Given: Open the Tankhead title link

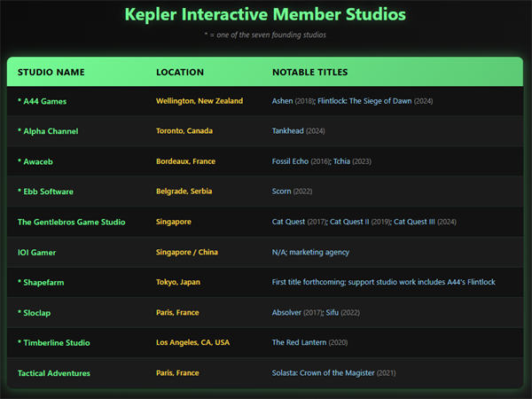Looking at the screenshot, I should 287,131.
